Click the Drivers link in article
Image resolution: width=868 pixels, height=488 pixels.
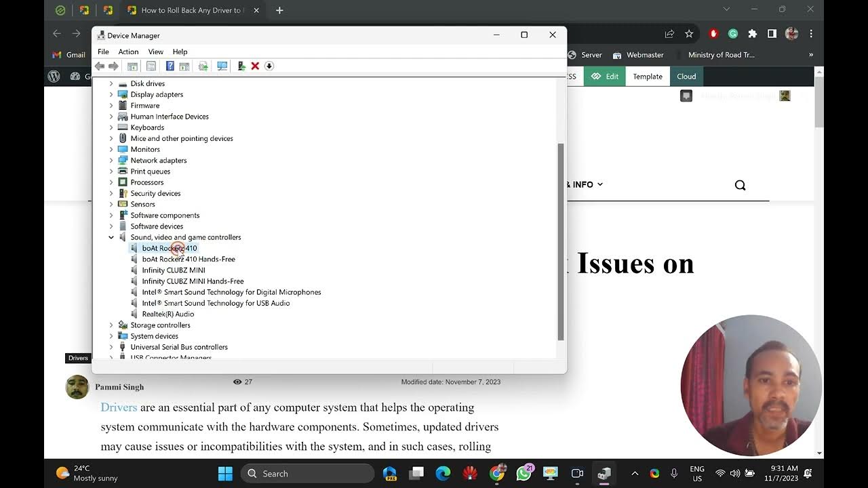point(119,407)
